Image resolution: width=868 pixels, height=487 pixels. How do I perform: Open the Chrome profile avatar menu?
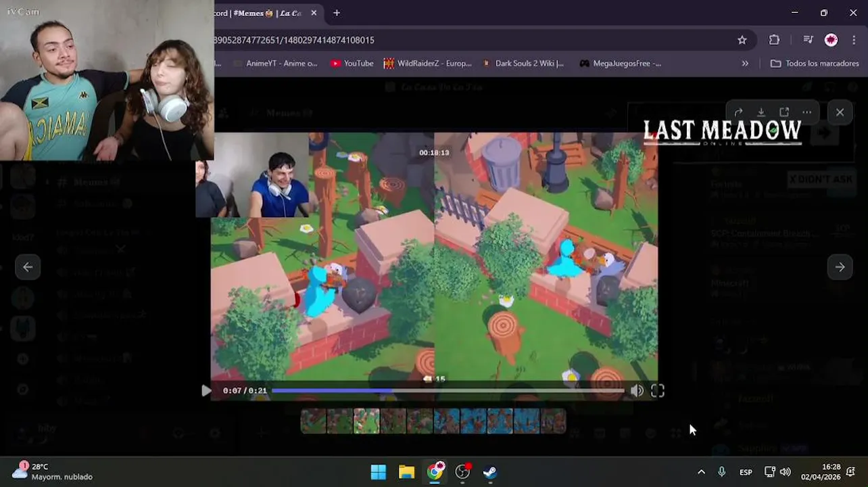point(831,40)
